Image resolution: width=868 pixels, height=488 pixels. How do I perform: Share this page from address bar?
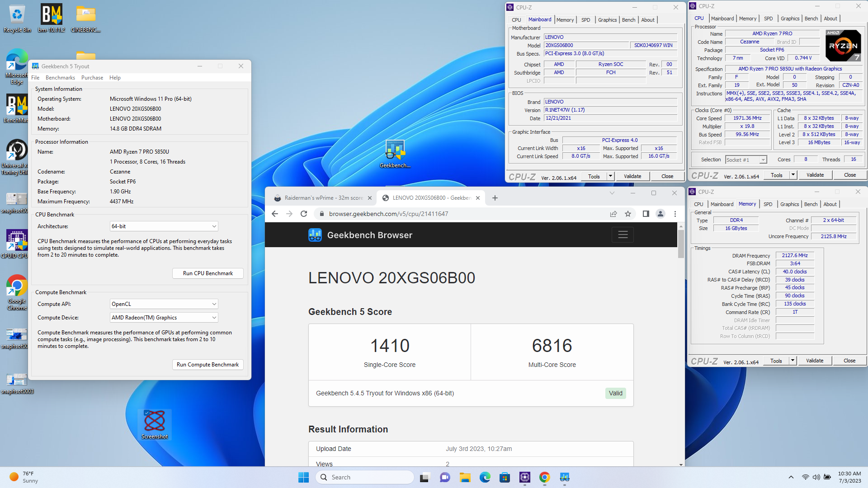point(613,214)
